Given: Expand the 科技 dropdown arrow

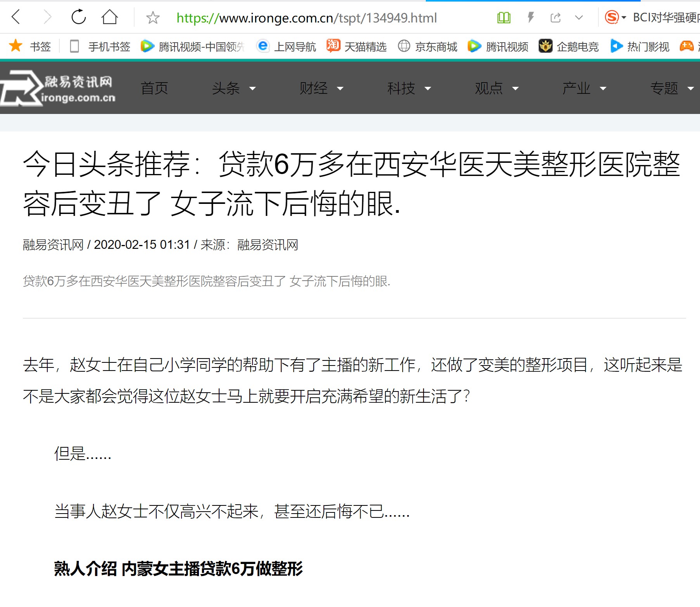Looking at the screenshot, I should (x=428, y=89).
